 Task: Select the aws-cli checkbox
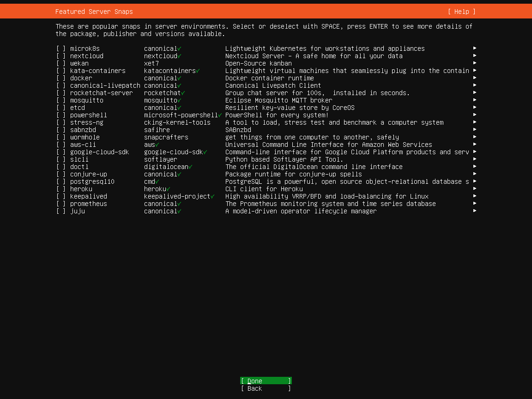tap(61, 145)
